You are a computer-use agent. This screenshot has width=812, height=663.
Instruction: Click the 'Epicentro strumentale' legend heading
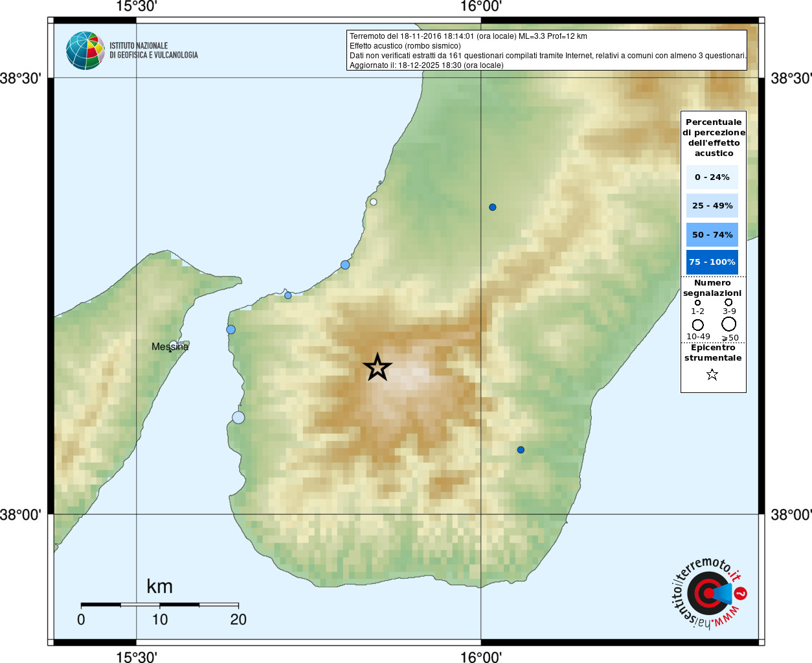tap(713, 353)
